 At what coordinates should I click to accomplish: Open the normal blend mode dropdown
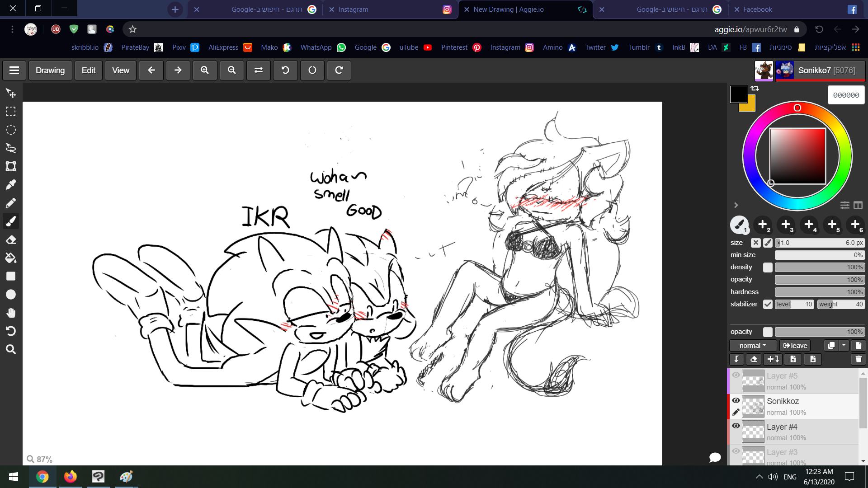pos(753,346)
